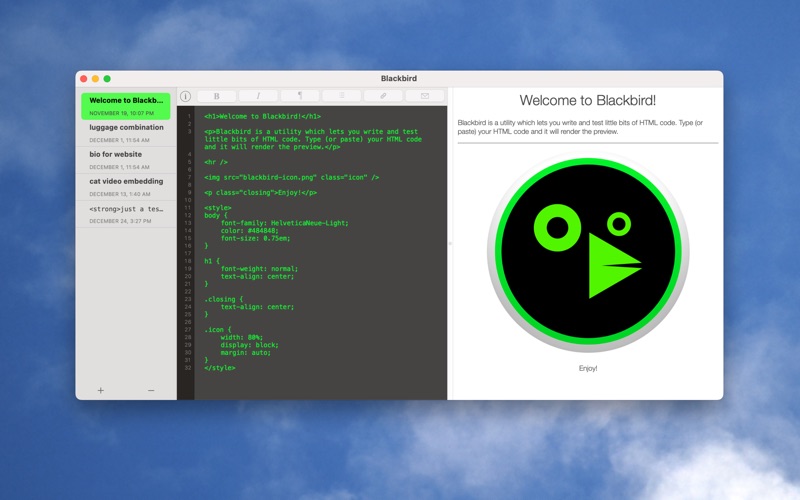Click the 'Welcome to Blackbird!' heading in the preview

[588, 101]
